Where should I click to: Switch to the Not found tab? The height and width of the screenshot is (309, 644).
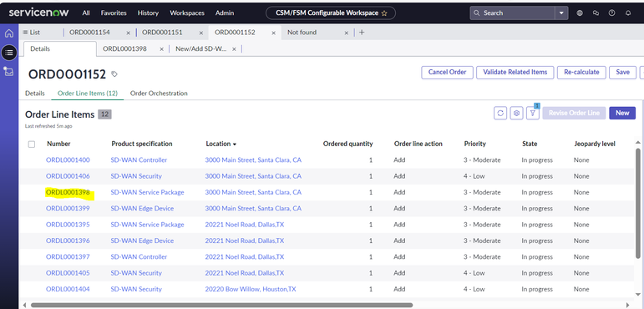(302, 33)
